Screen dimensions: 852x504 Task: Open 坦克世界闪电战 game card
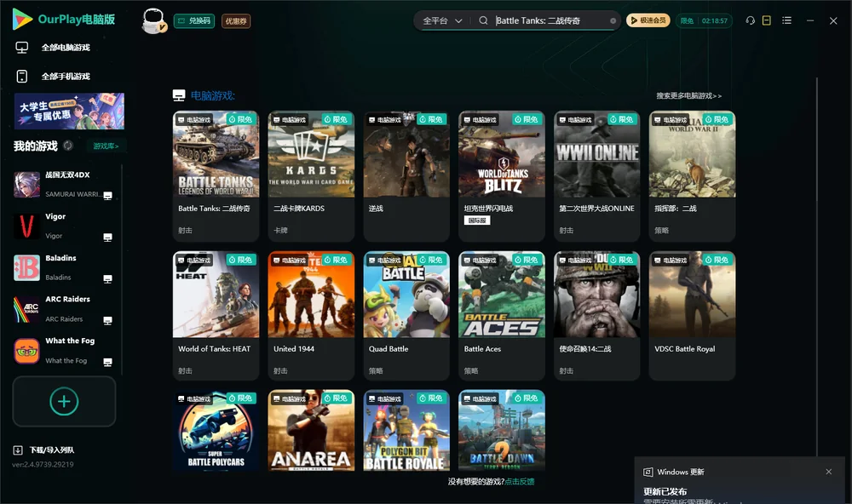point(502,176)
